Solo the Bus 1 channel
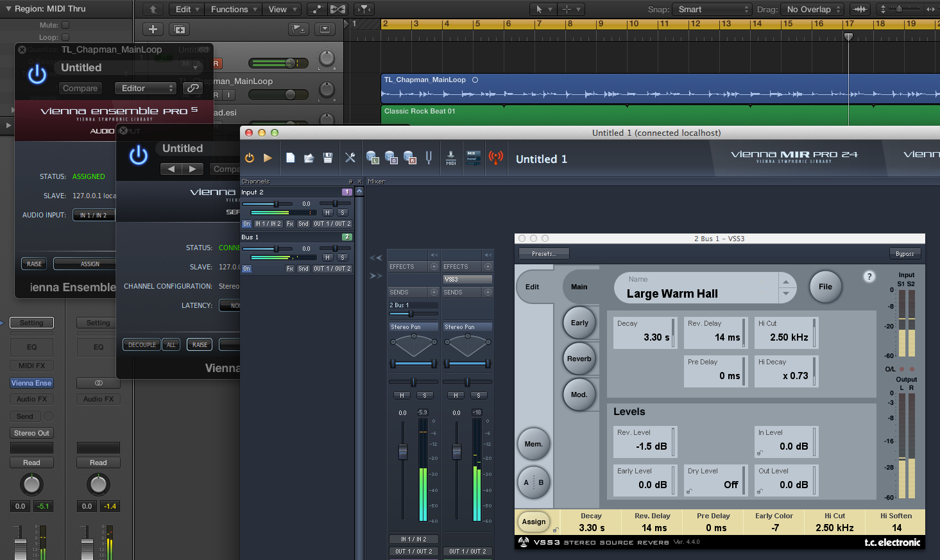Viewport: 940px width, 560px height. pos(343,257)
